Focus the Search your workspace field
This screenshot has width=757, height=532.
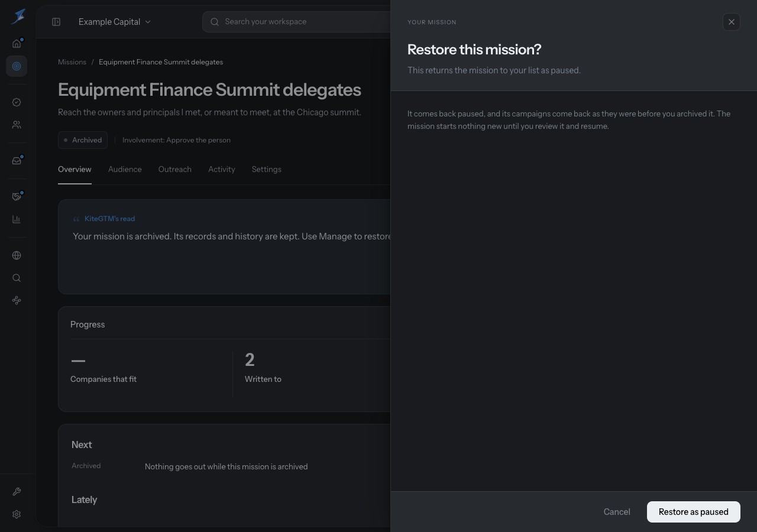(296, 22)
